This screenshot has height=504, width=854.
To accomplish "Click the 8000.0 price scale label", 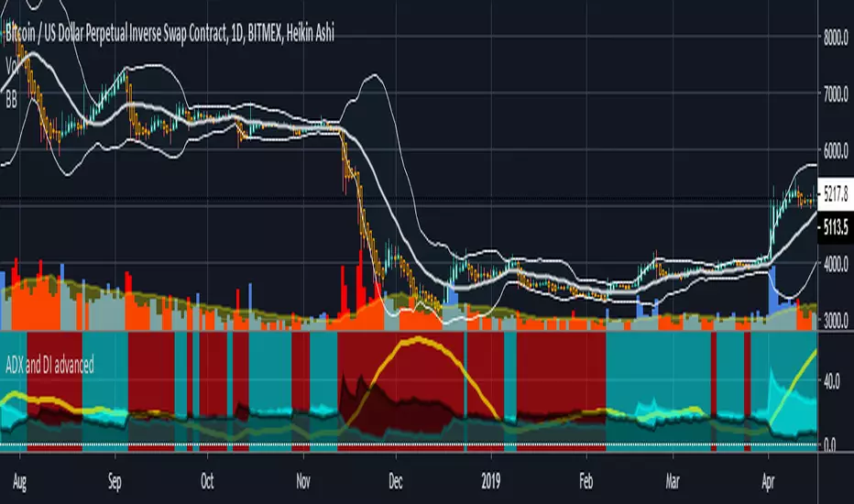I will [x=836, y=38].
